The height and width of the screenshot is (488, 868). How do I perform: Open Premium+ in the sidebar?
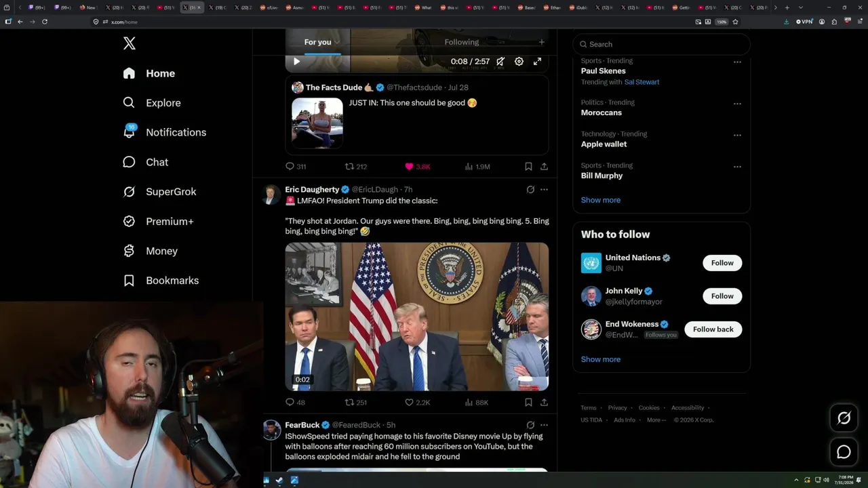tap(159, 222)
